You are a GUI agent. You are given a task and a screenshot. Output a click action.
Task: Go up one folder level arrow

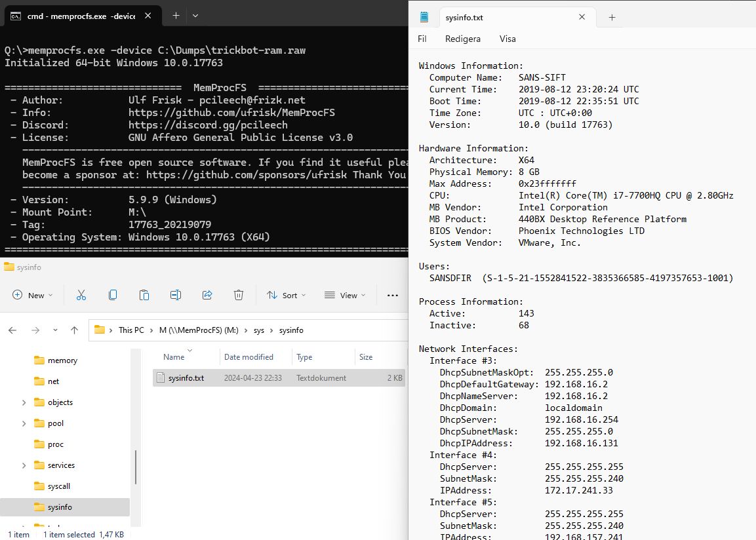(x=74, y=330)
